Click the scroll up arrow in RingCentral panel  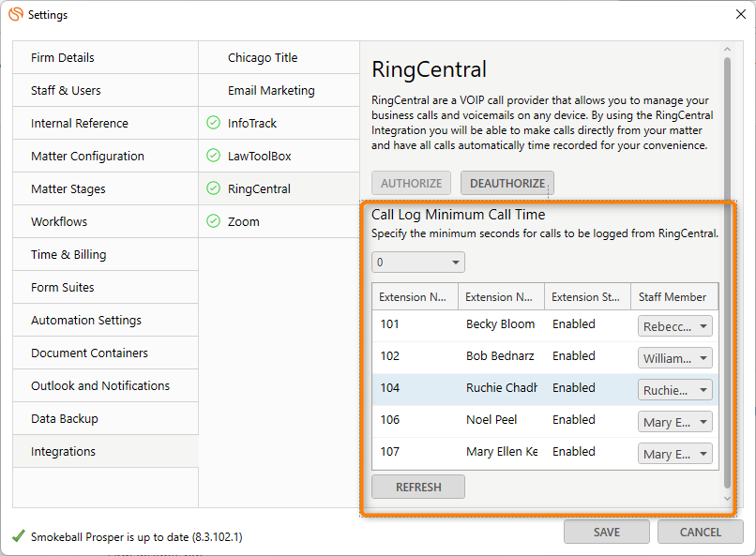point(727,49)
